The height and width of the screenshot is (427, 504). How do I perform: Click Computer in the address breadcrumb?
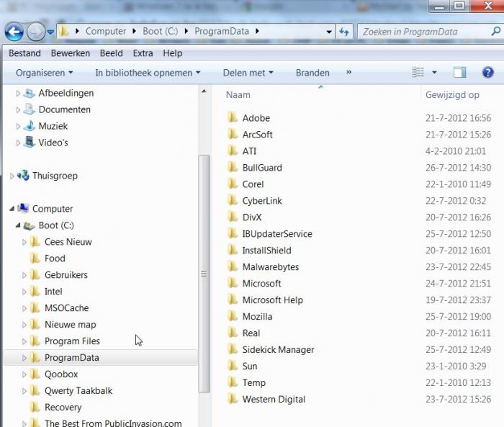point(106,31)
